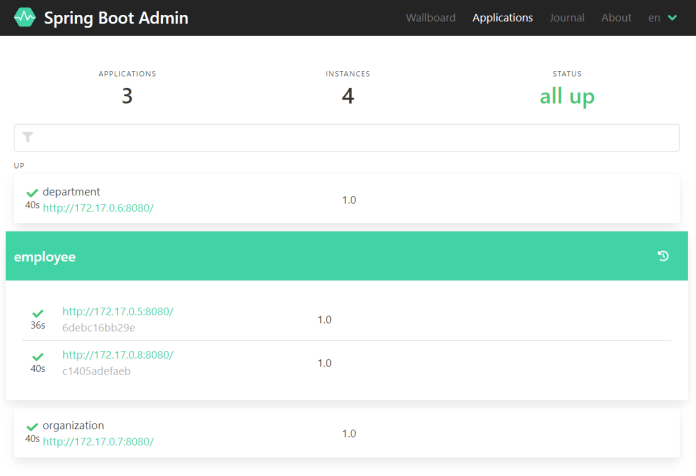Click the applications count 3

point(127,96)
